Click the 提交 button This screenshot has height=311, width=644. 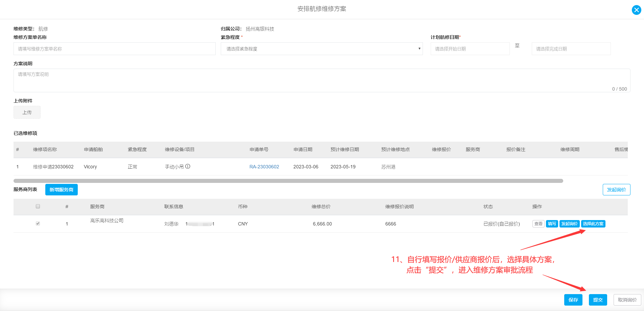pyautogui.click(x=598, y=300)
